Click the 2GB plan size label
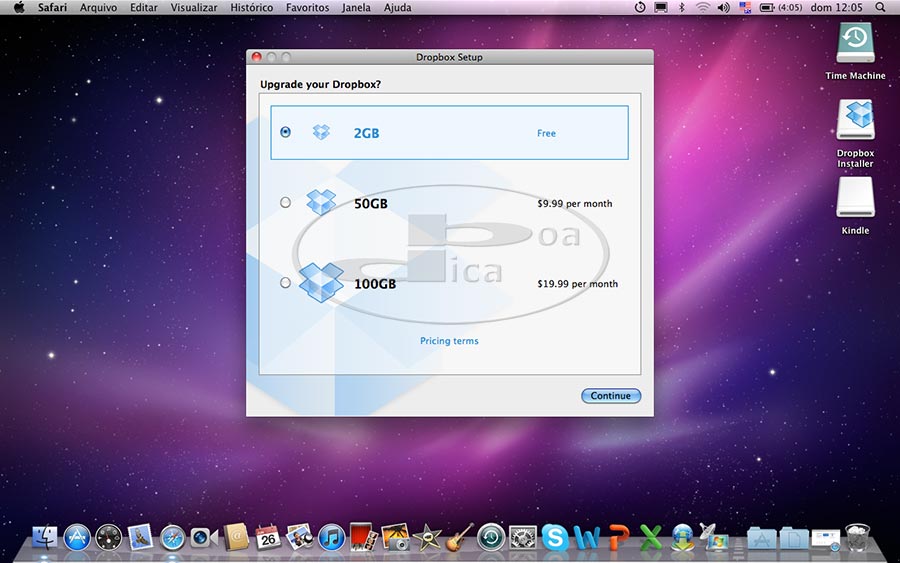 tap(366, 133)
